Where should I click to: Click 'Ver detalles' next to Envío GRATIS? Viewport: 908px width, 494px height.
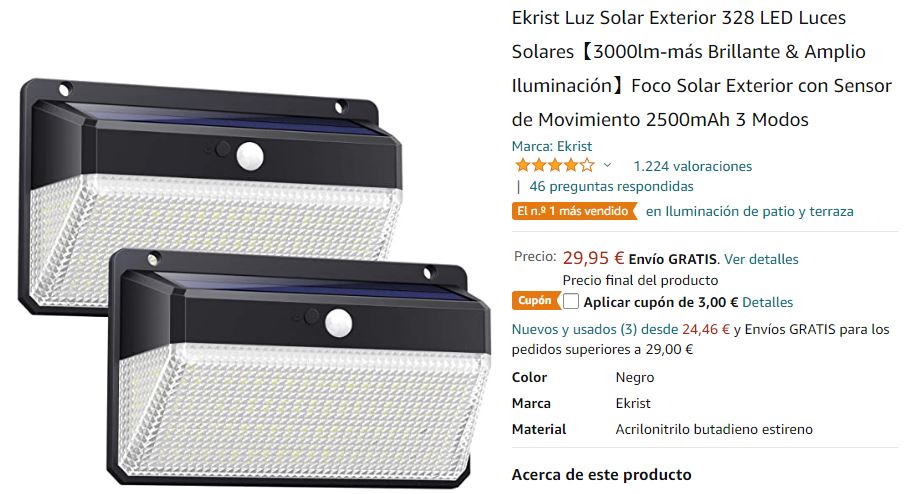pyautogui.click(x=761, y=259)
